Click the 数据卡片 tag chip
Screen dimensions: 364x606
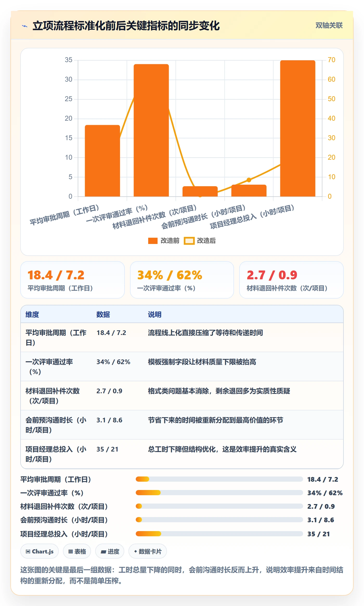(x=148, y=551)
